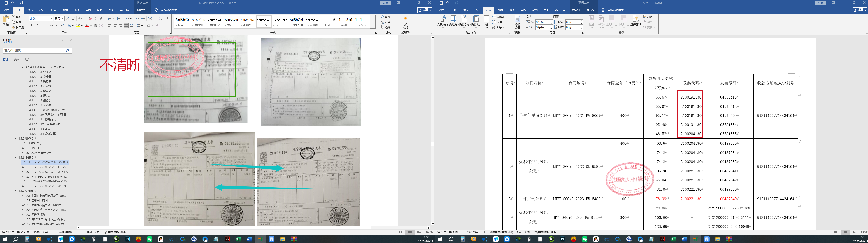Switch to 页面 tab in navigation pane

[x=17, y=60]
